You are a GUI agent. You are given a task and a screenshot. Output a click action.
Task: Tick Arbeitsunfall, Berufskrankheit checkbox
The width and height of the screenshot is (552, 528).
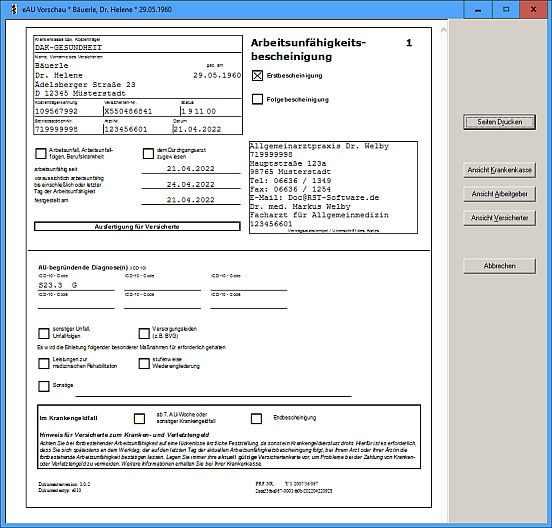point(41,153)
